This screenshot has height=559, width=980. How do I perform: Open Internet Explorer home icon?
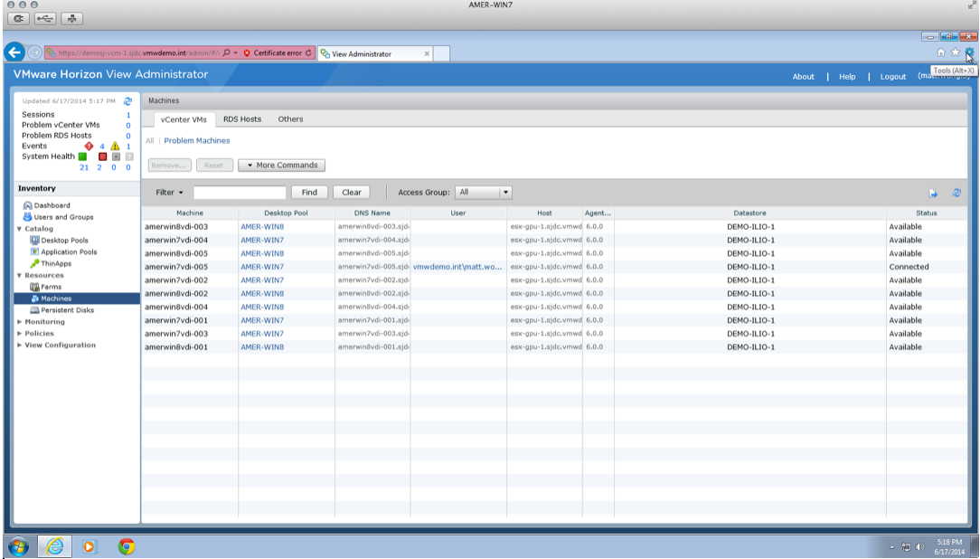click(940, 52)
